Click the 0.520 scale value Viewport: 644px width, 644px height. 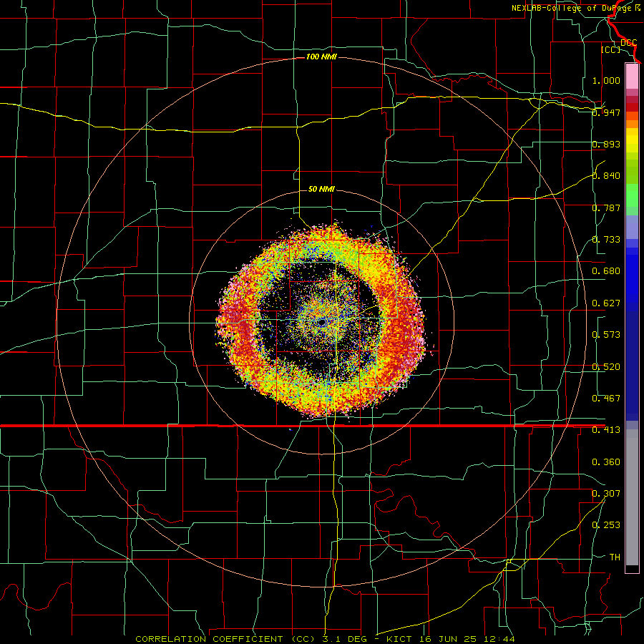(x=606, y=367)
